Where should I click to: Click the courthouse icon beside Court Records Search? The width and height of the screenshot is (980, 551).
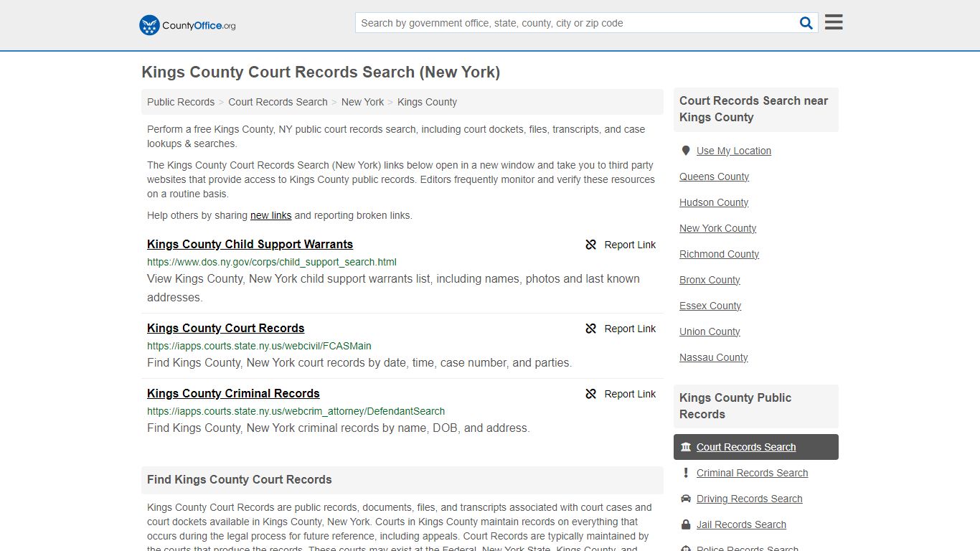coord(686,447)
